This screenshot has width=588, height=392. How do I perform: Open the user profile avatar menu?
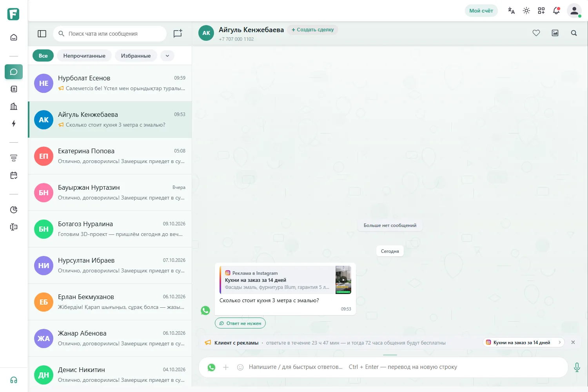click(574, 11)
